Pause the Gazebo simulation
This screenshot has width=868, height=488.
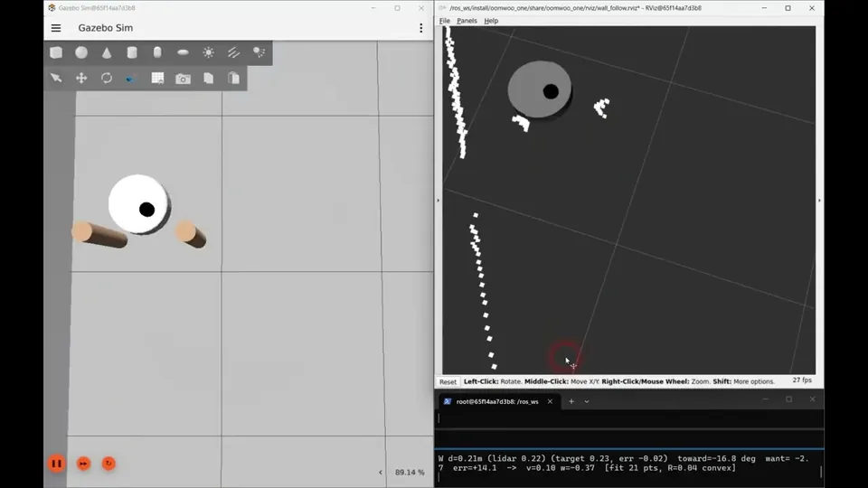[x=56, y=464]
